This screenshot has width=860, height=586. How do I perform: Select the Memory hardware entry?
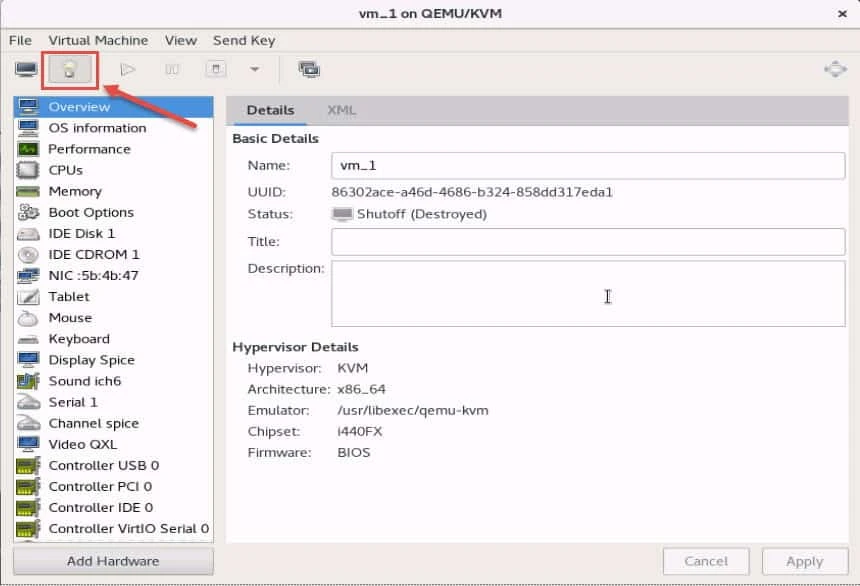point(75,191)
